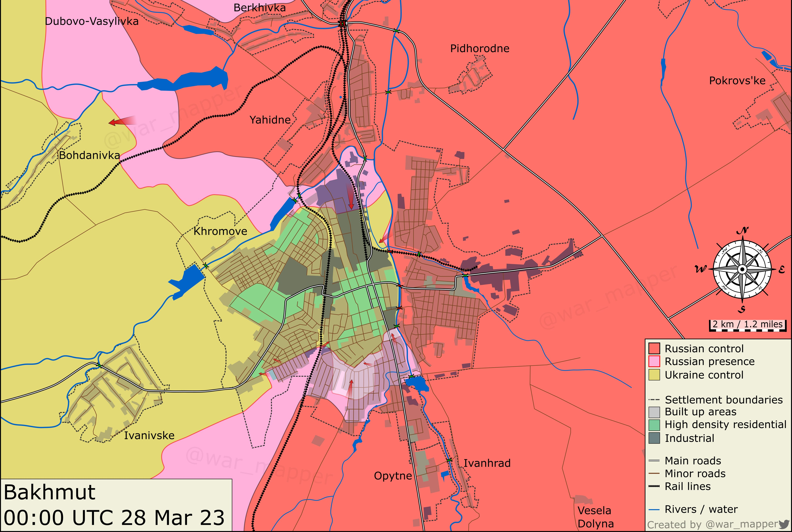Click the Russian control red swatch
792x532 pixels.
point(654,348)
